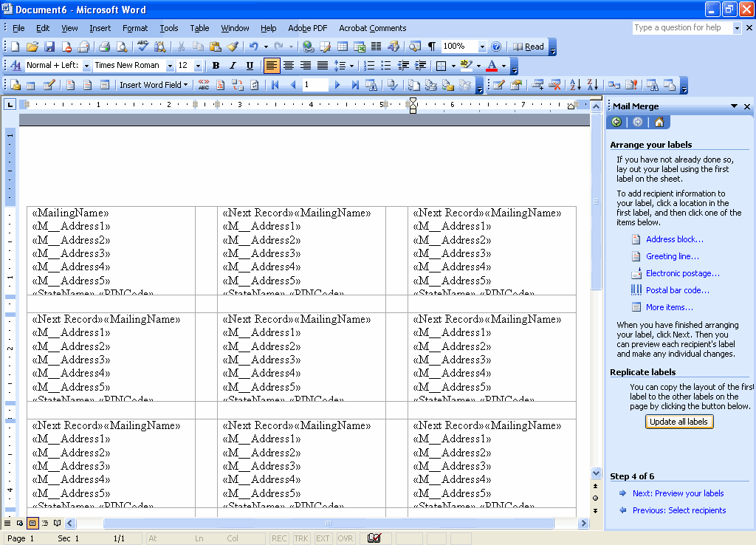This screenshot has width=756, height=545.
Task: Open an existing file via folder icon
Action: coord(32,47)
